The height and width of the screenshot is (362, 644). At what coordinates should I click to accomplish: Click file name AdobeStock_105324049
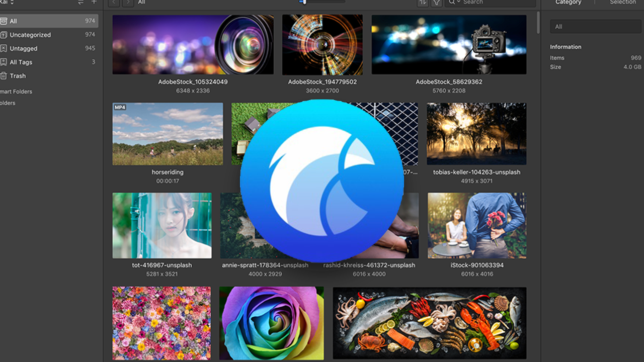tap(193, 82)
